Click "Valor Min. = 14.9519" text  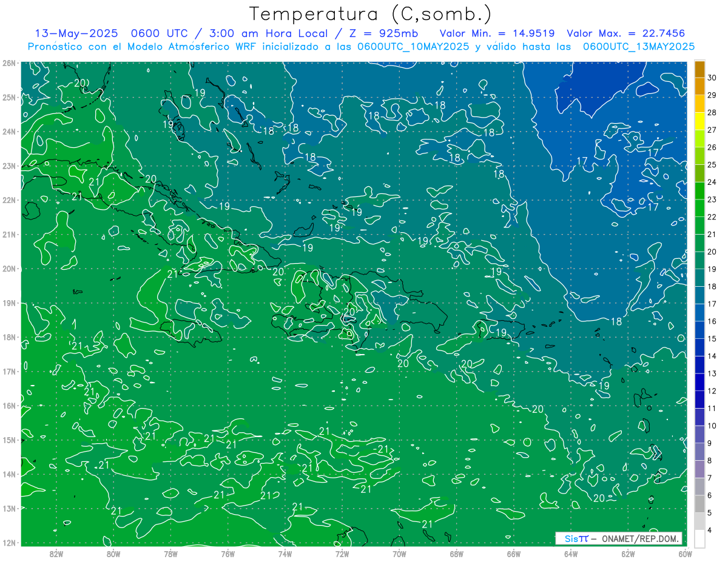tap(497, 33)
